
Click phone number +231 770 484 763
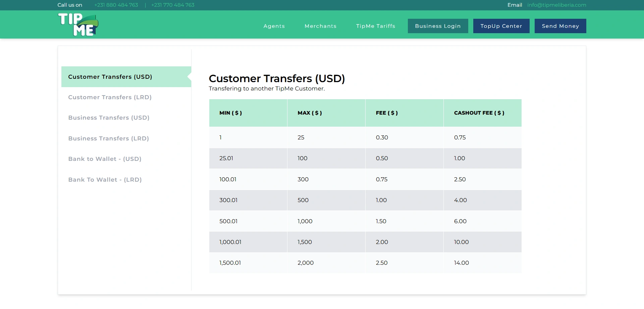pos(173,5)
